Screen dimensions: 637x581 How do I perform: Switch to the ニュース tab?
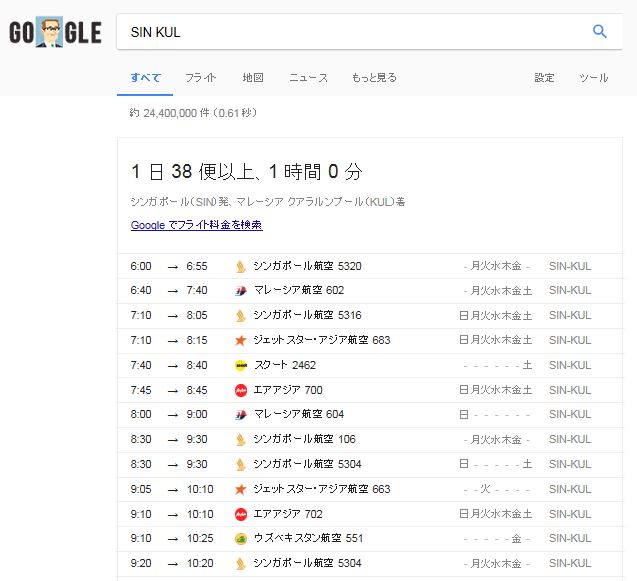point(308,77)
